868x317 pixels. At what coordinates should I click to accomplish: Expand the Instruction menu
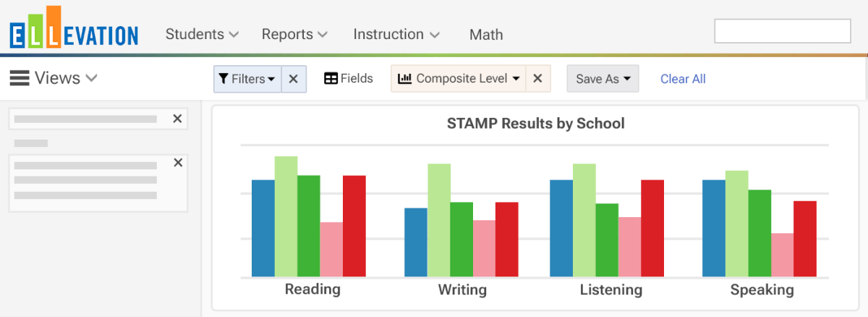click(x=396, y=34)
